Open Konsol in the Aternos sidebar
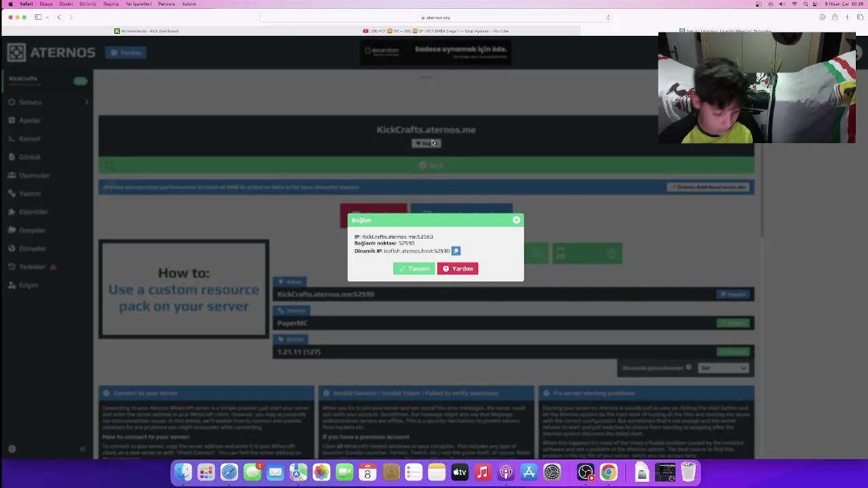Screen dimensions: 868x488 tap(29, 138)
